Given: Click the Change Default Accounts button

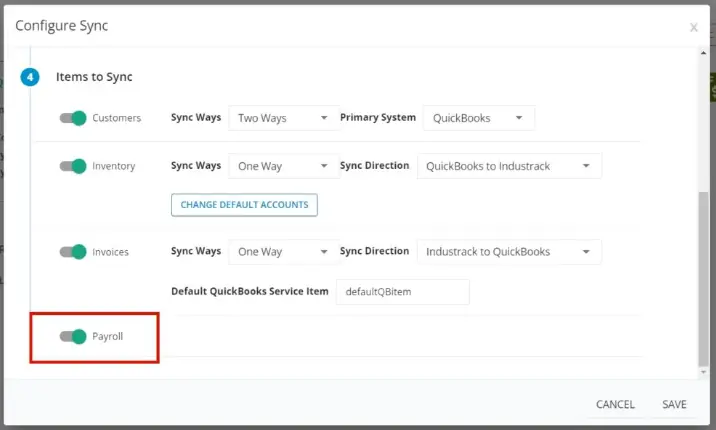Looking at the screenshot, I should (x=244, y=205).
